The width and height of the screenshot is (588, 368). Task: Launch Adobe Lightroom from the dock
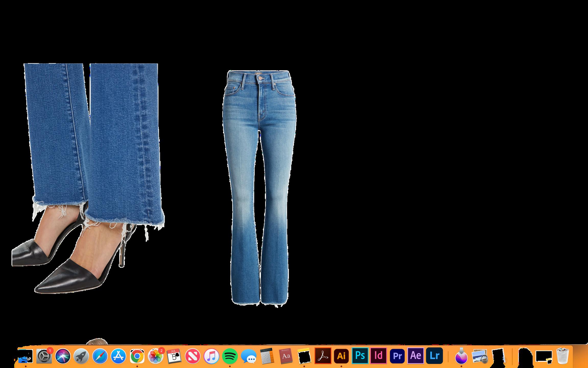pos(434,356)
